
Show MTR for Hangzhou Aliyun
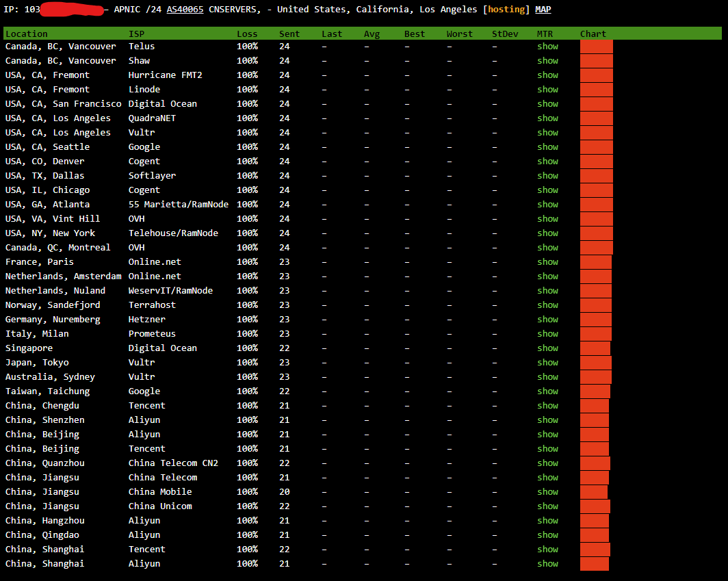548,521
